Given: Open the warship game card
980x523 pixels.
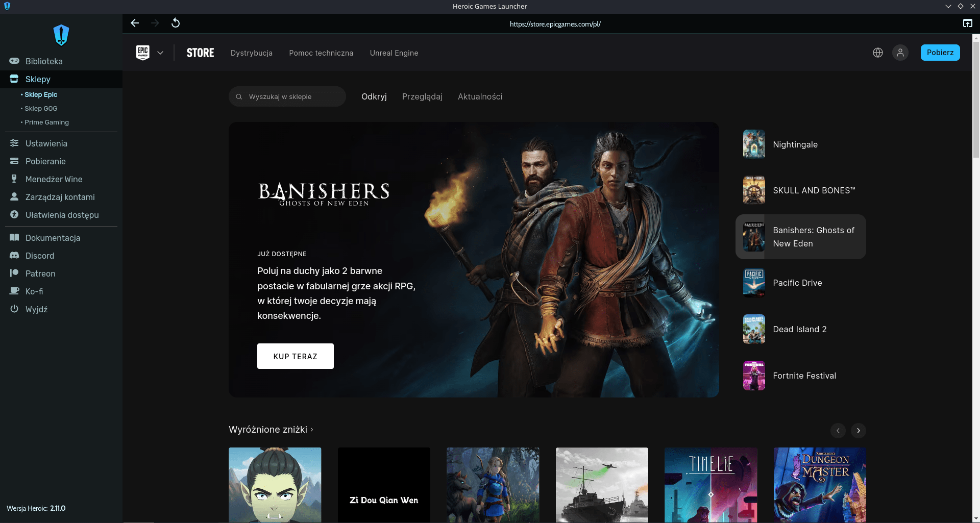Looking at the screenshot, I should click(x=602, y=485).
